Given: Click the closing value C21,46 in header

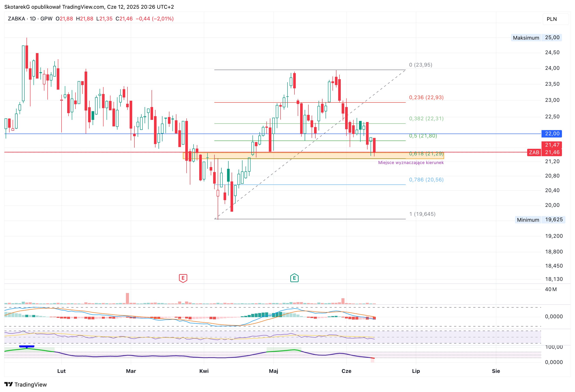Looking at the screenshot, I should [x=124, y=19].
